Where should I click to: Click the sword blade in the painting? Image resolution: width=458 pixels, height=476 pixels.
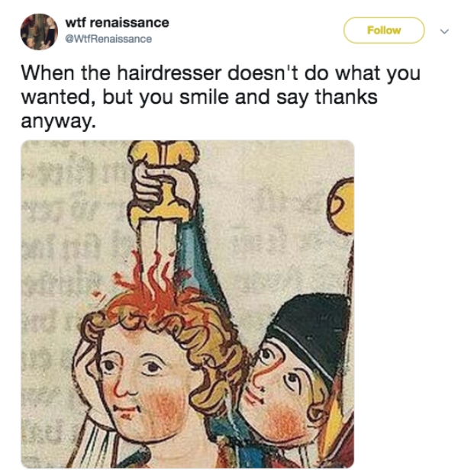coord(156,244)
